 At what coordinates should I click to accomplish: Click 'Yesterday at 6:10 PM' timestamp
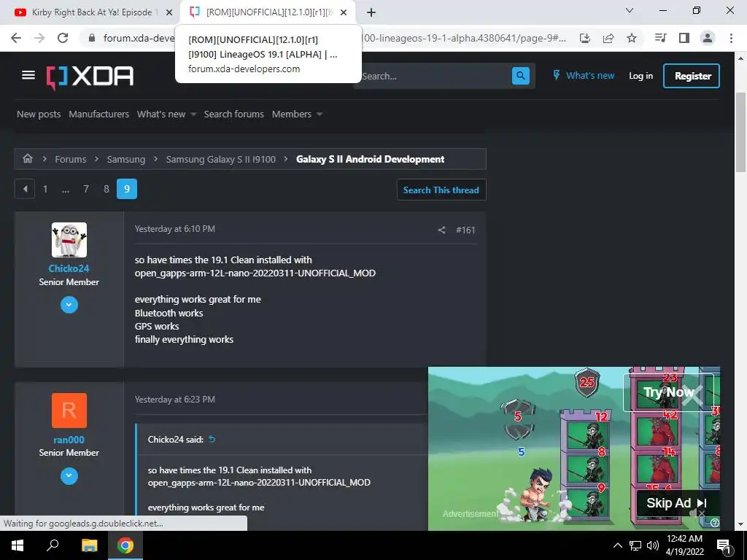pyautogui.click(x=175, y=228)
